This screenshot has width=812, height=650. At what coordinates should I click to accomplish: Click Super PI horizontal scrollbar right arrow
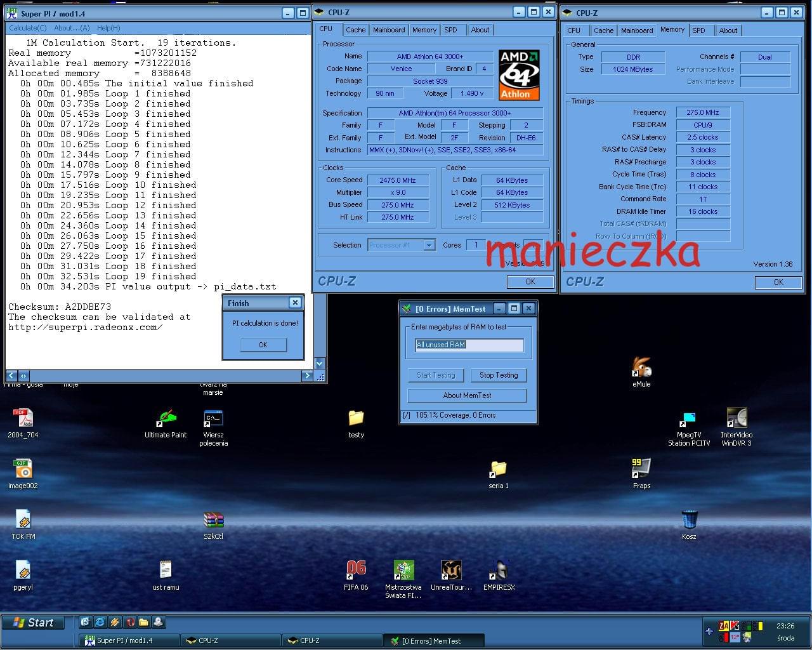pos(307,376)
